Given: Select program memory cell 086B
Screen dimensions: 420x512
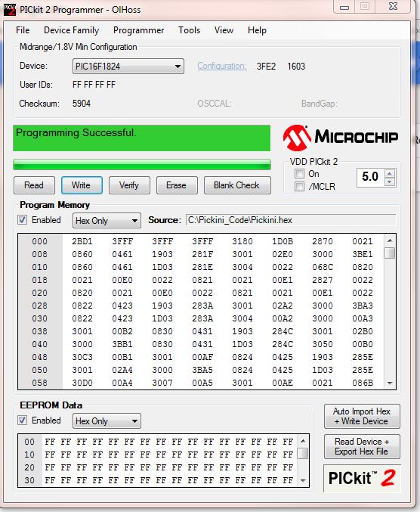Looking at the screenshot, I should (x=363, y=383).
